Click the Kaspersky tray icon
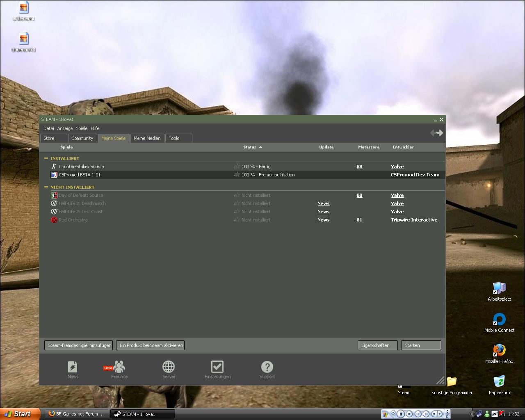Image resolution: width=525 pixels, height=420 pixels. (x=501, y=414)
